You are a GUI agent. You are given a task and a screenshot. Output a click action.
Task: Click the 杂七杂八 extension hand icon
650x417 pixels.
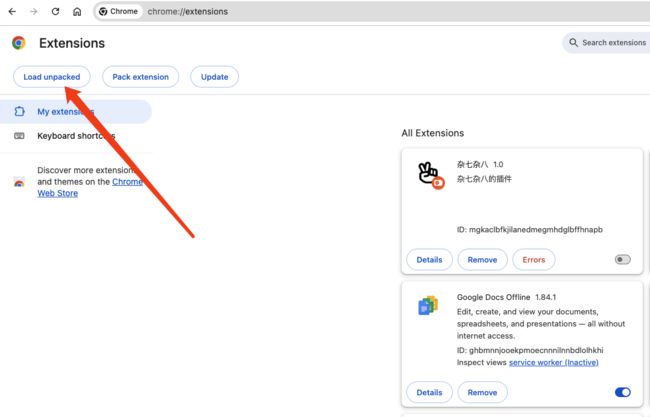pos(430,175)
